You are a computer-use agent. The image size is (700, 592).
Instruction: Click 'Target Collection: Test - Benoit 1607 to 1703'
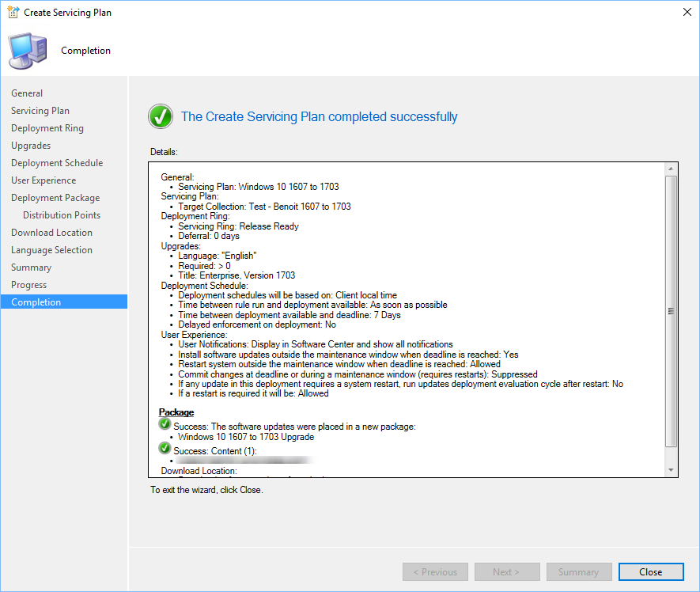(x=264, y=207)
